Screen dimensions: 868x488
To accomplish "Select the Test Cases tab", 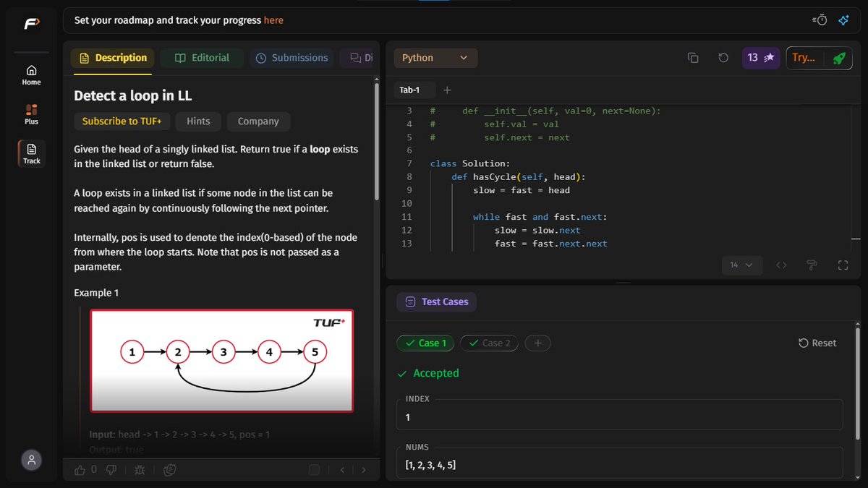I will 437,301.
